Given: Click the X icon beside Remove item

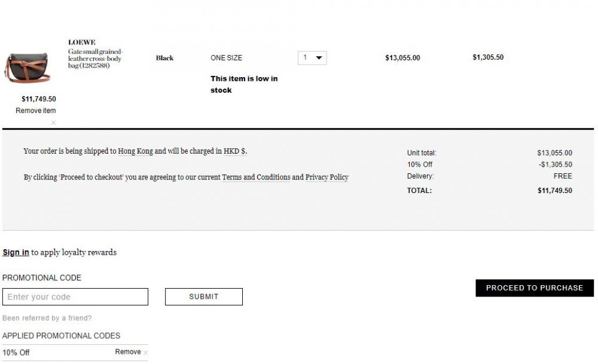Looking at the screenshot, I should coord(53,123).
